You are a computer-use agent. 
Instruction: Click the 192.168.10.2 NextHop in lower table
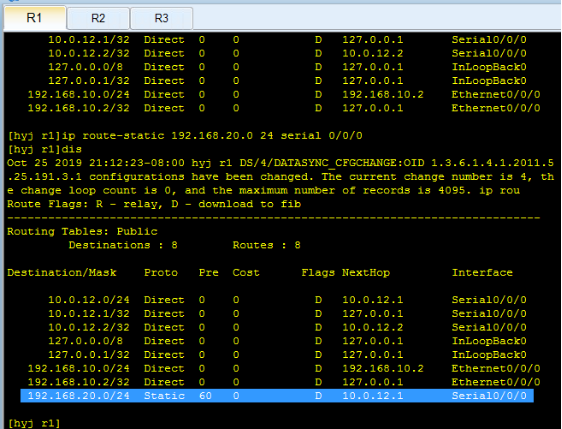click(383, 368)
